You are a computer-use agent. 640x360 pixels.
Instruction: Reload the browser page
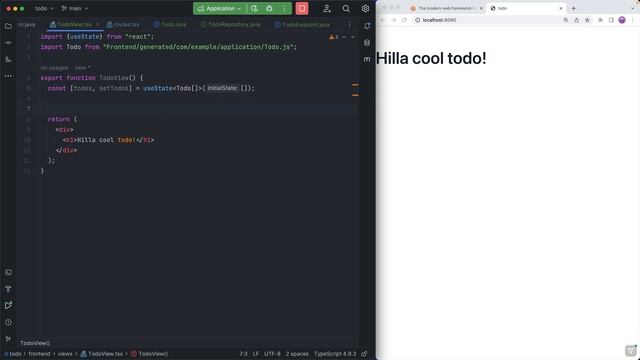(x=404, y=20)
